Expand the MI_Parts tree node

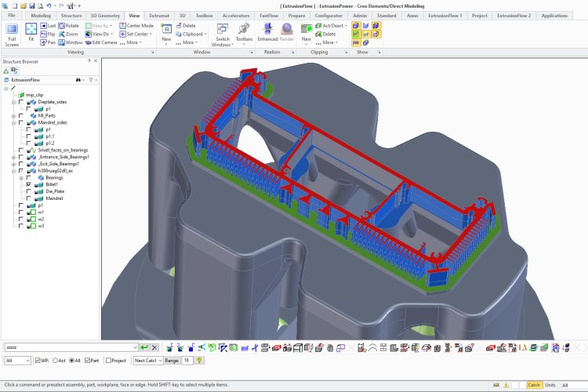(x=14, y=116)
